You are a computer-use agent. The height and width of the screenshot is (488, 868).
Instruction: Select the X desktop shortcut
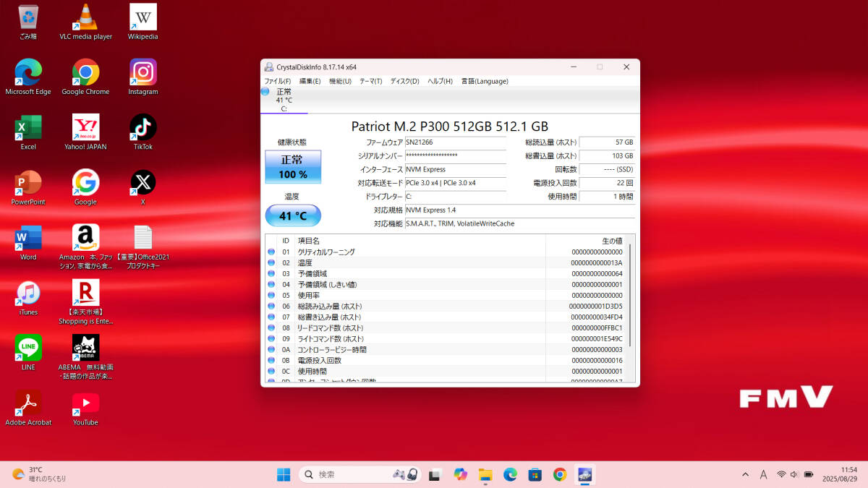point(142,188)
